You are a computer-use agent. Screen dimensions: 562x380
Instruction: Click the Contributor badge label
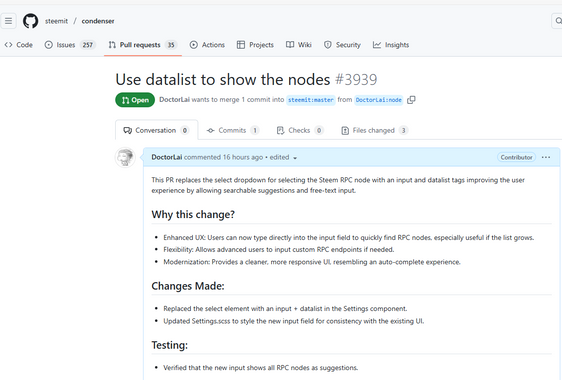tap(516, 157)
